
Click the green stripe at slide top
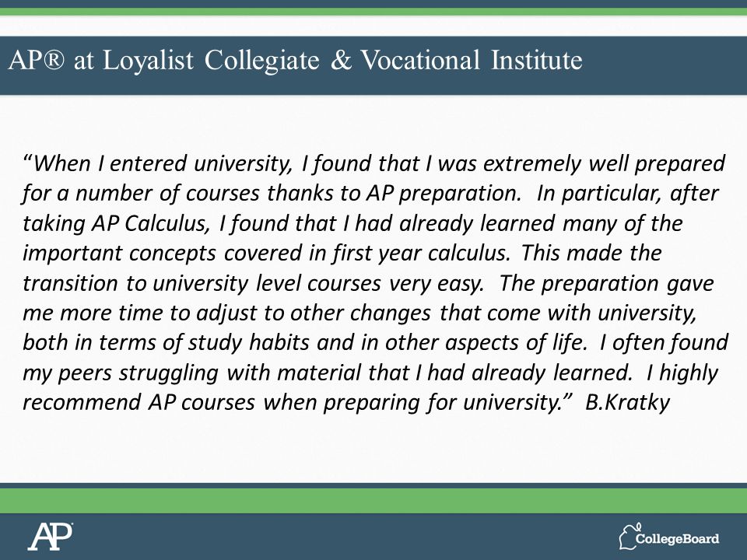click(373, 12)
